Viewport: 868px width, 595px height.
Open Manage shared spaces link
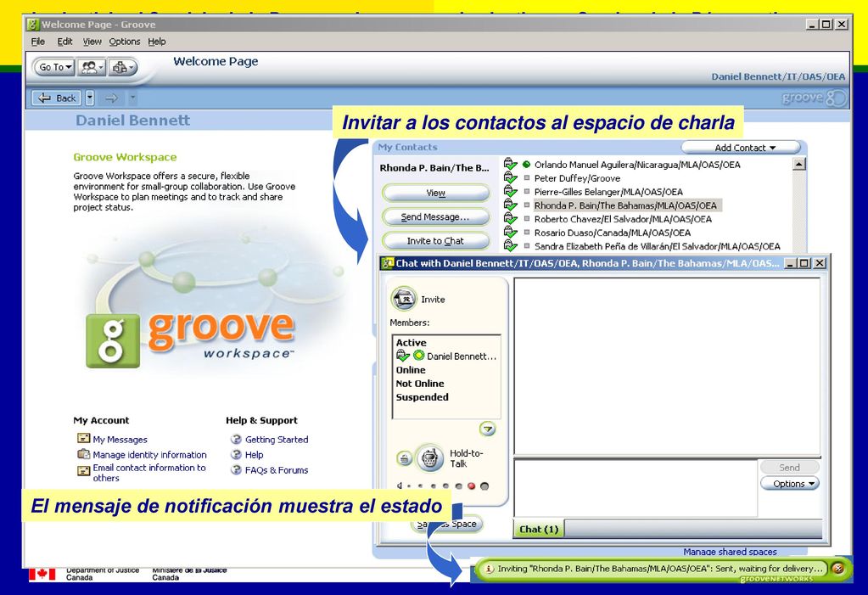click(x=730, y=552)
